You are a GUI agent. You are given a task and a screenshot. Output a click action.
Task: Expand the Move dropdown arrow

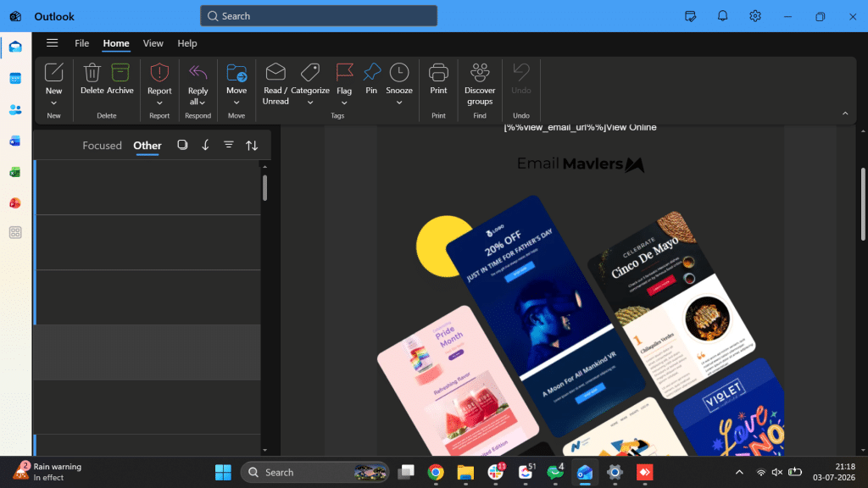236,103
